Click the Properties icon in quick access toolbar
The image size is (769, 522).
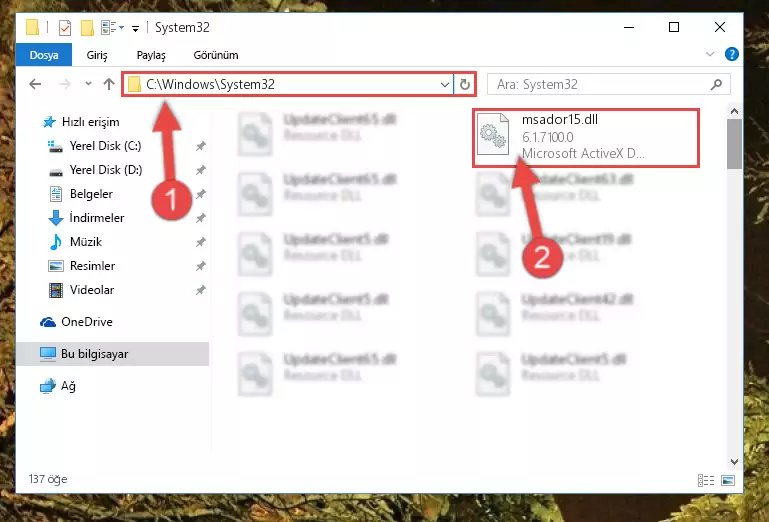pos(65,27)
